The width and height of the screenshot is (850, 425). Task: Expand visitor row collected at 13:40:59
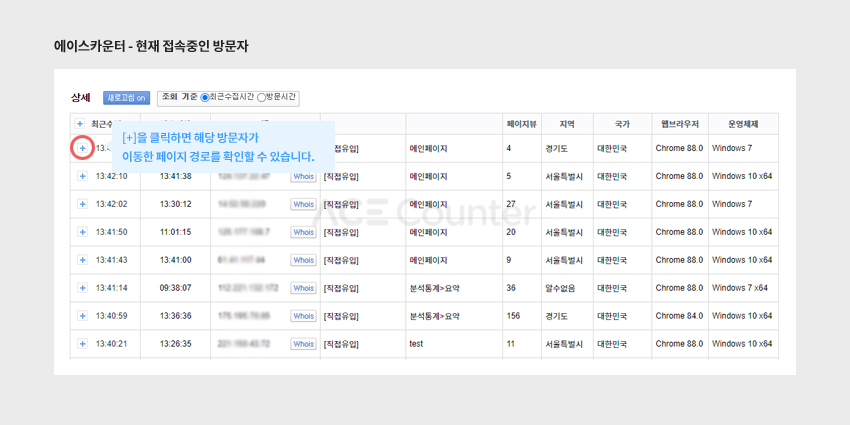click(x=82, y=315)
